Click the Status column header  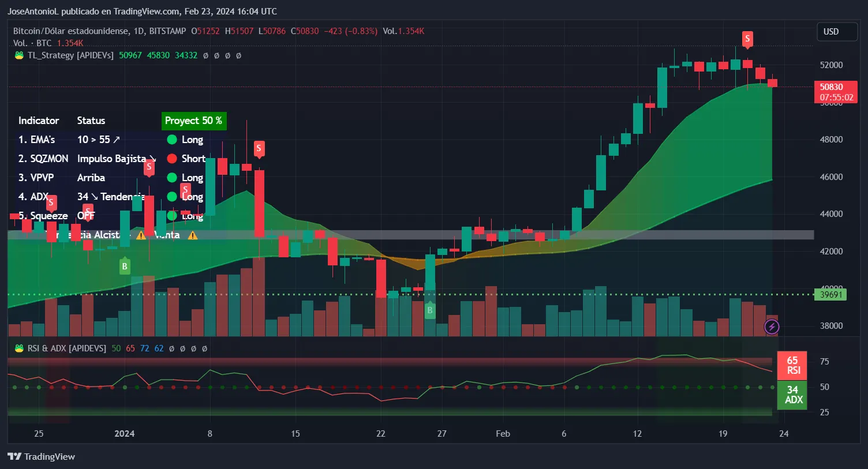[91, 121]
